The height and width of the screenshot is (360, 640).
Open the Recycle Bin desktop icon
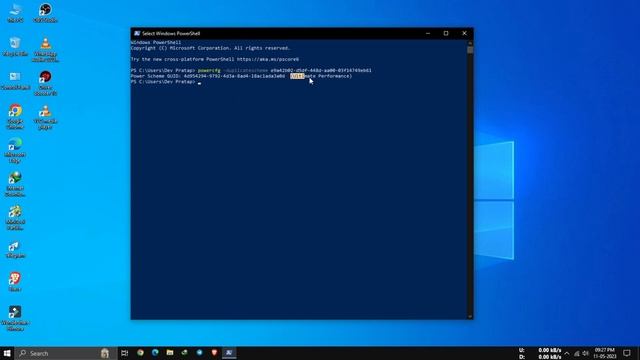coord(15,46)
